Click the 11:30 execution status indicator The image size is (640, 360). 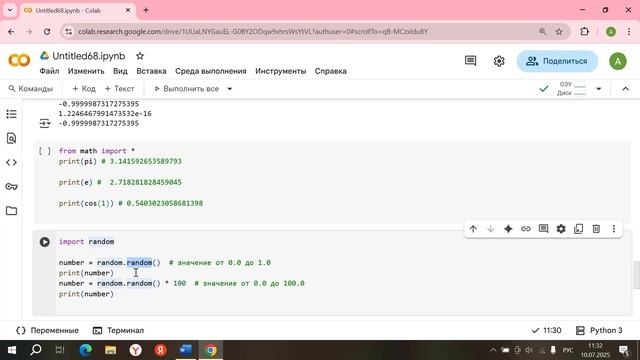point(547,330)
